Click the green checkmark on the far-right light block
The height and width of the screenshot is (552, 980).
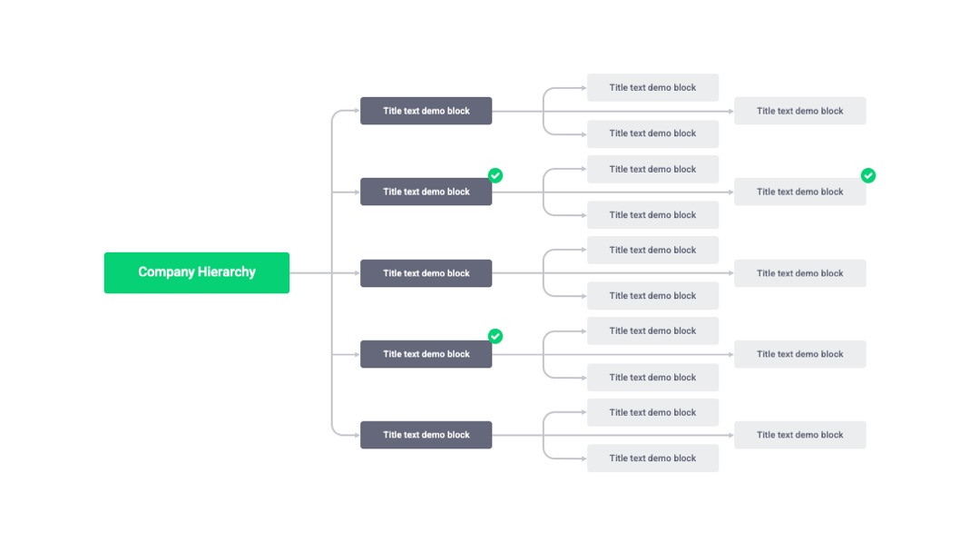point(868,175)
